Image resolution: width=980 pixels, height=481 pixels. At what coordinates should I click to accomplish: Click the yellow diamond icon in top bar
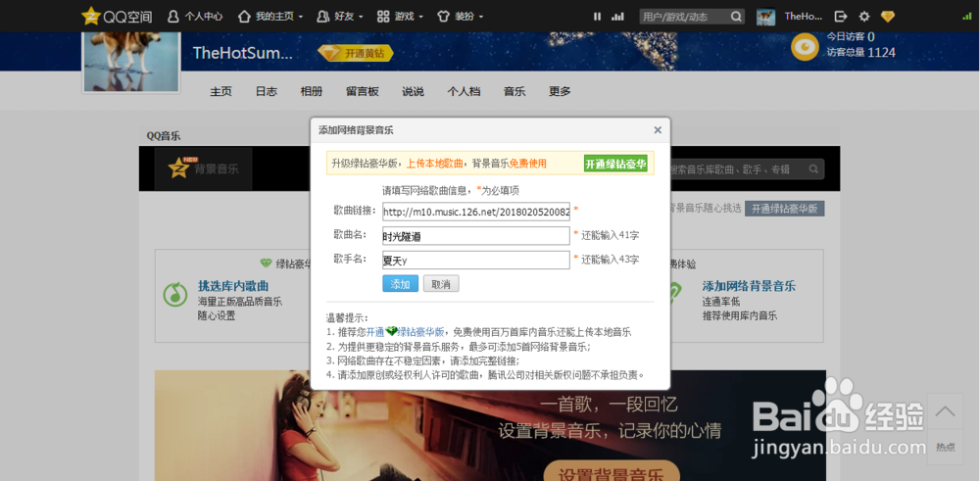(888, 17)
